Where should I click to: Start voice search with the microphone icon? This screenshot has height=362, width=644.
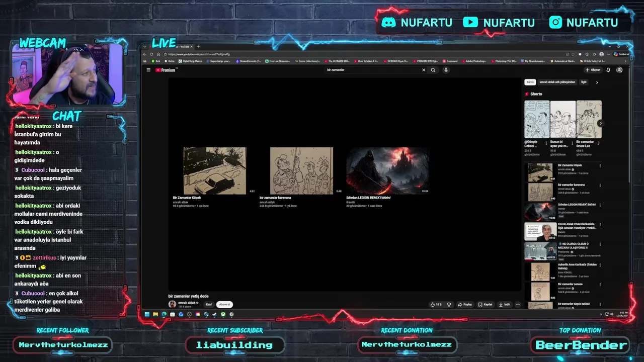446,70
